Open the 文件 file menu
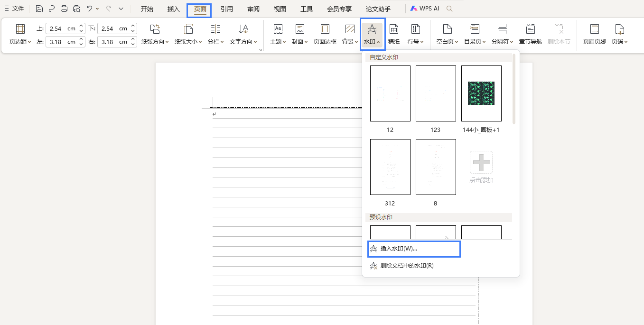This screenshot has width=644, height=325. click(14, 9)
